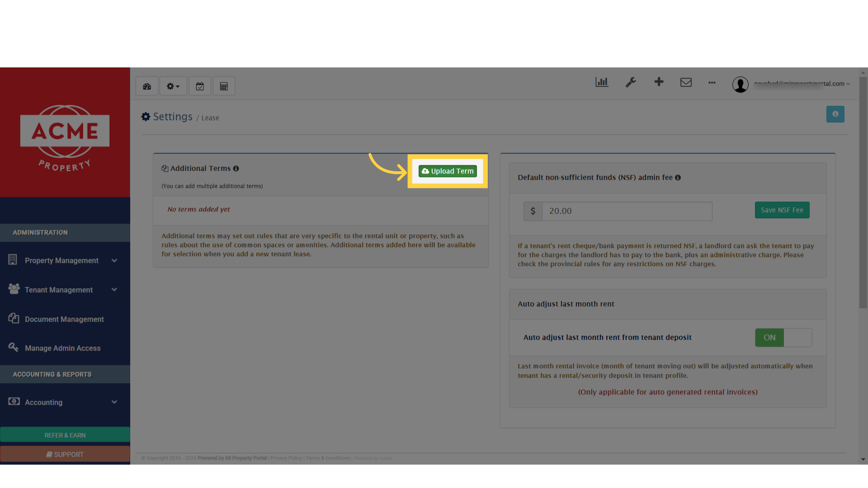The image size is (868, 488).
Task: Click the Settings gear icon in heading
Action: click(x=146, y=117)
